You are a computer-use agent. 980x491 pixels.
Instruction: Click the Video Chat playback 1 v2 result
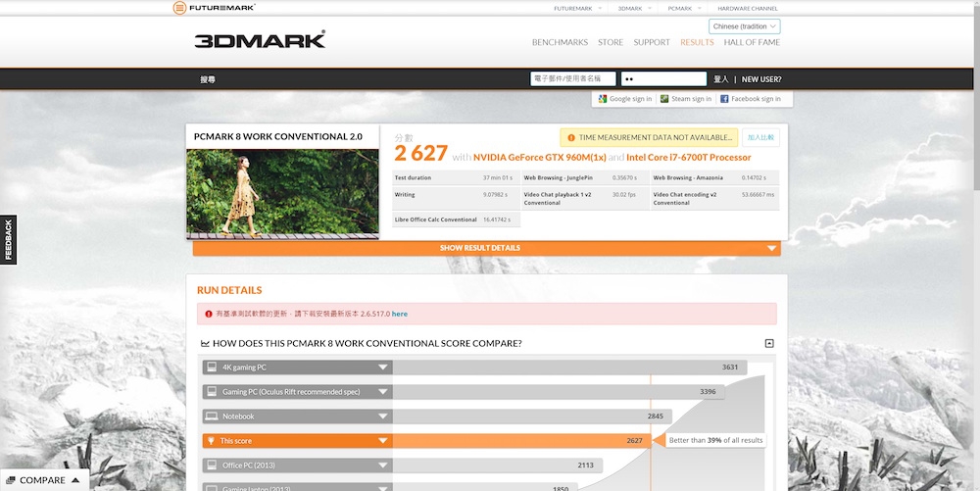pyautogui.click(x=585, y=199)
